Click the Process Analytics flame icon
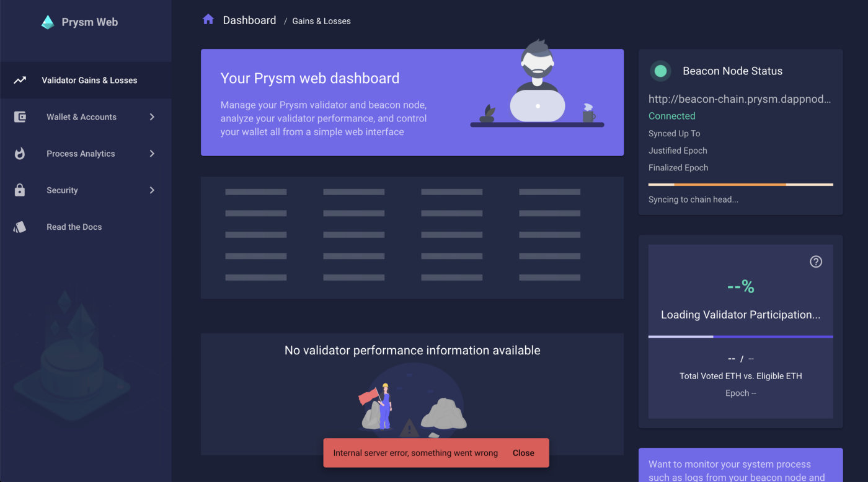 click(x=20, y=153)
